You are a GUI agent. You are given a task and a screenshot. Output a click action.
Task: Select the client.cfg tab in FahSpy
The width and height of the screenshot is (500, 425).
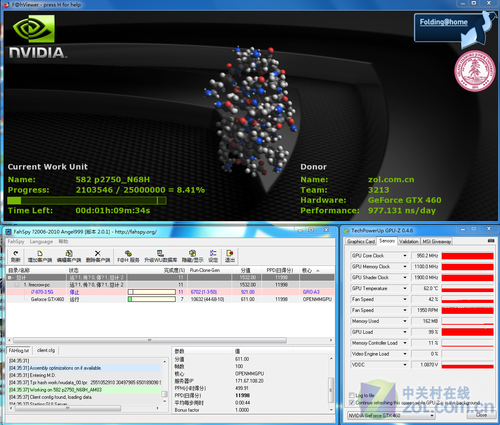point(46,350)
